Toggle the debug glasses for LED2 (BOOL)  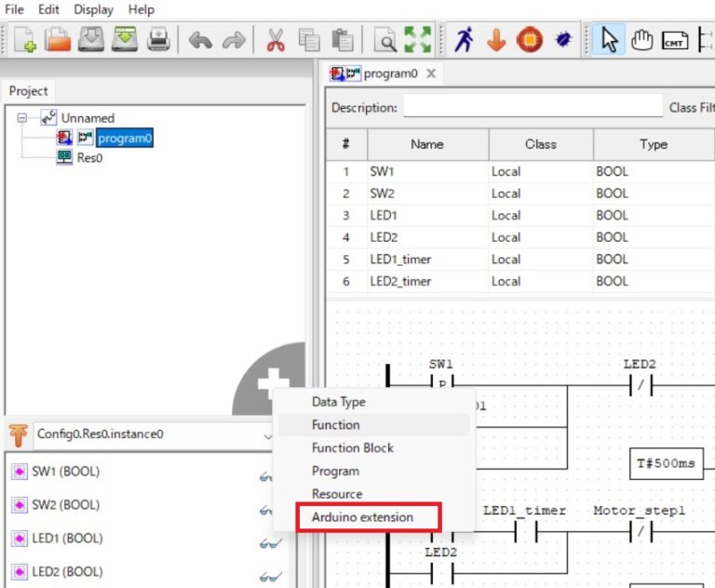point(269,576)
